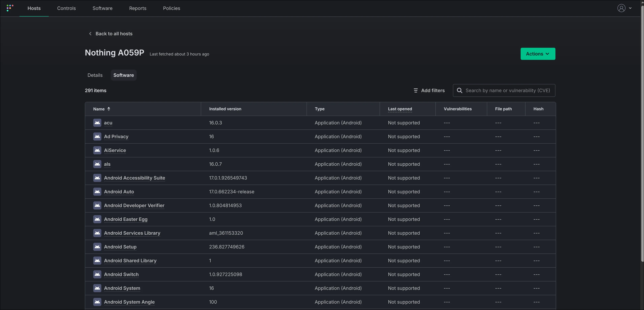Open the Hosts navigation tab

click(34, 8)
